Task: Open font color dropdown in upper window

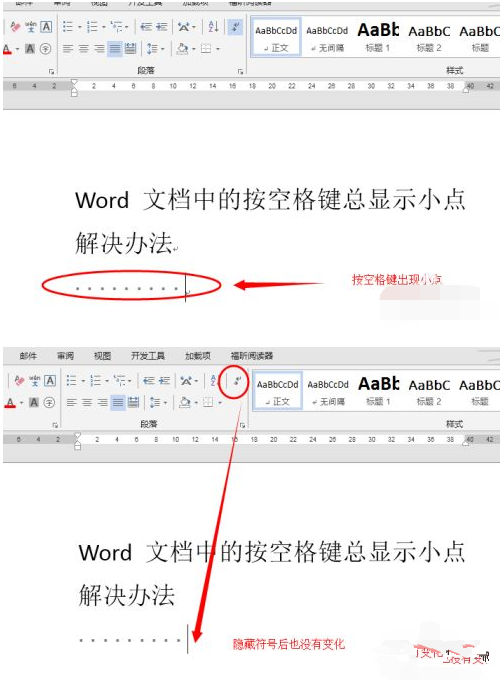Action: pyautogui.click(x=17, y=49)
